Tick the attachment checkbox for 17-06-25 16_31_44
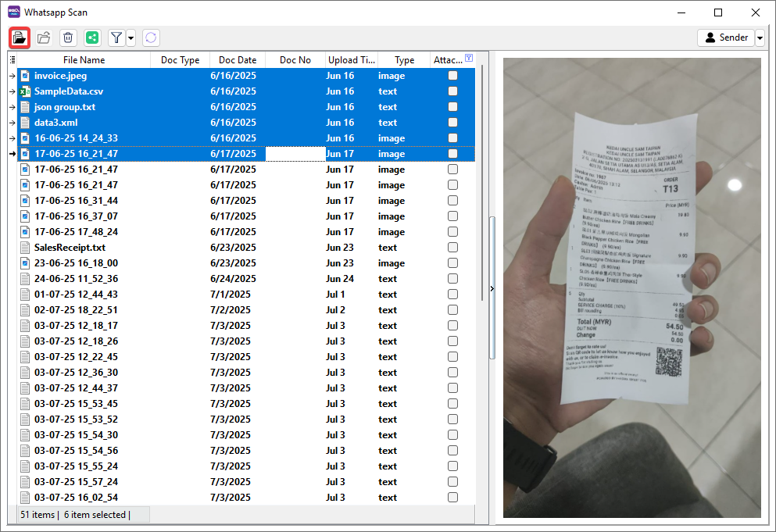Image resolution: width=776 pixels, height=532 pixels. click(x=452, y=201)
